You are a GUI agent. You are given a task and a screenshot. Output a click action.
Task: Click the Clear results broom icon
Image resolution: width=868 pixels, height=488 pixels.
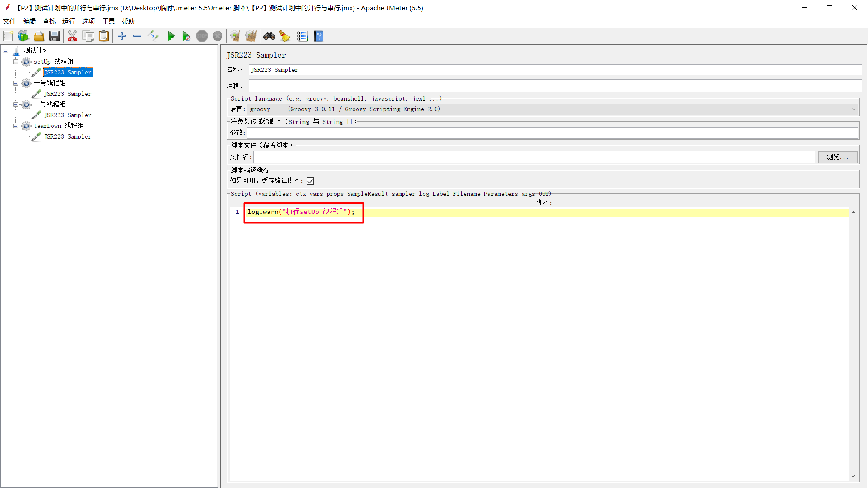pyautogui.click(x=235, y=36)
